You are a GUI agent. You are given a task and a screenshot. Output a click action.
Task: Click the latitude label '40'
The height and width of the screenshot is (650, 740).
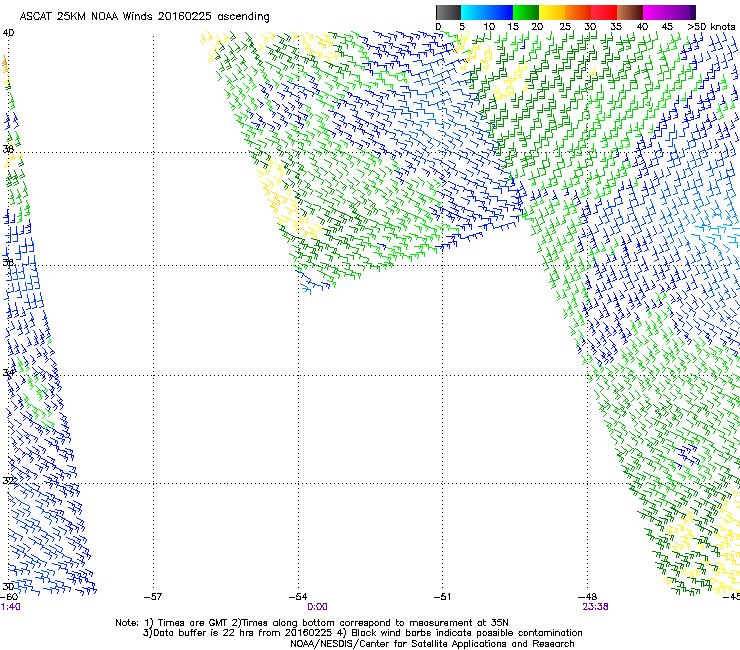tap(8, 33)
